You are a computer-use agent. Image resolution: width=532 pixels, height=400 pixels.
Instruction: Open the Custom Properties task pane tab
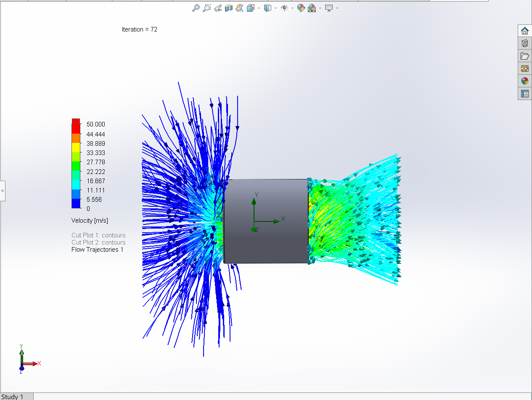524,94
